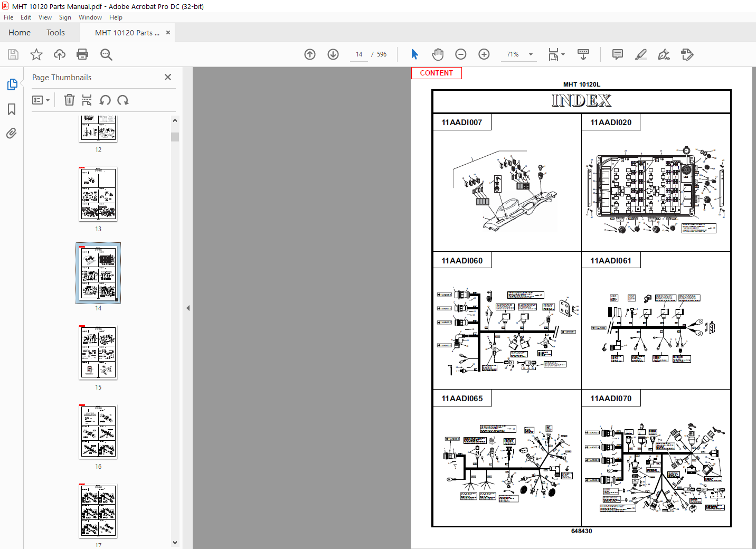This screenshot has height=549, width=756.
Task: Add a comment sticky note
Action: click(617, 54)
